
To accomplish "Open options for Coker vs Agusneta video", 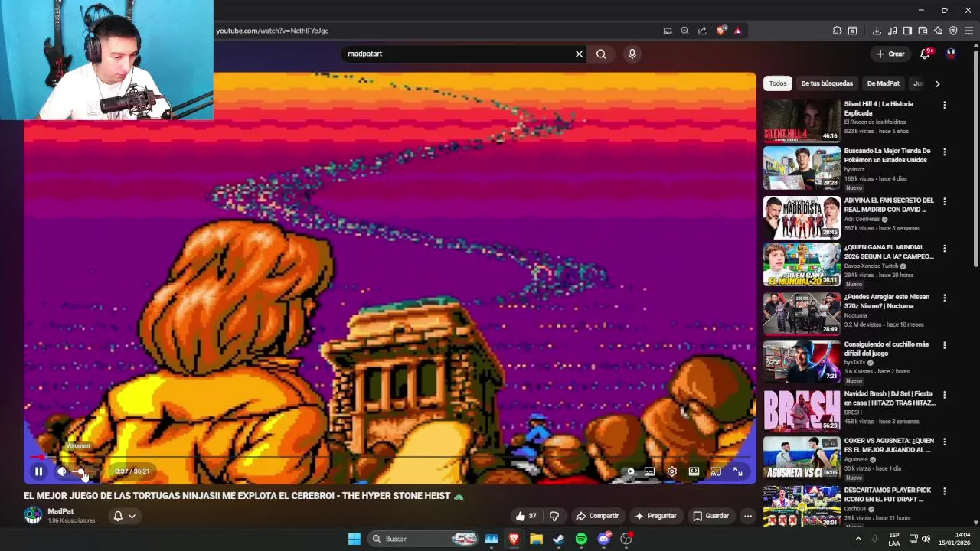I will tap(944, 442).
